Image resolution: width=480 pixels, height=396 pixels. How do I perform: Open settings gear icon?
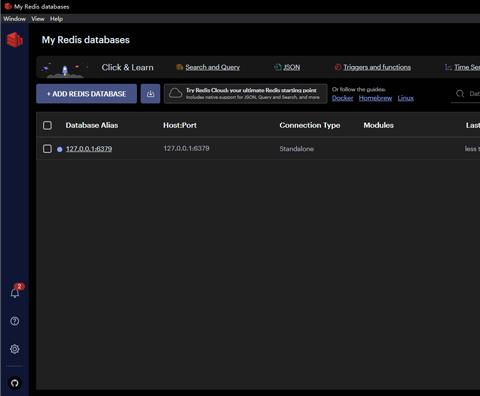tap(15, 349)
